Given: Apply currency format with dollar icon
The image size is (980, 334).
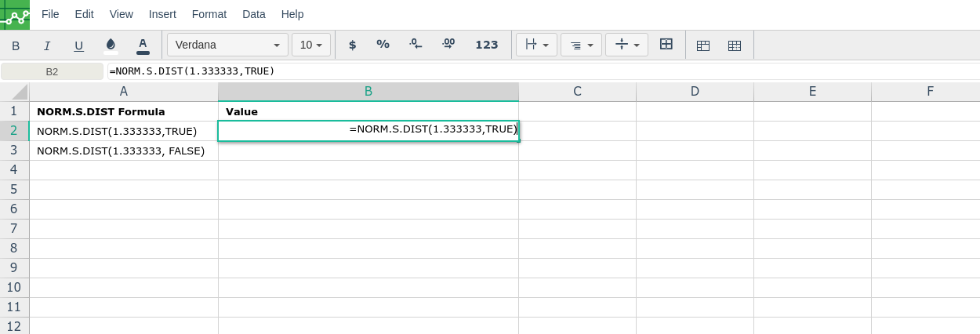Looking at the screenshot, I should (352, 45).
